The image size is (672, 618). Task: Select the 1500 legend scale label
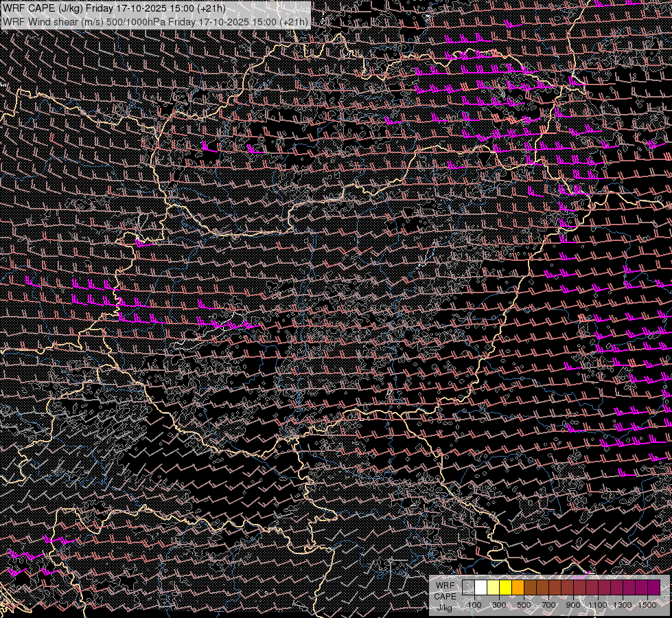click(x=647, y=605)
